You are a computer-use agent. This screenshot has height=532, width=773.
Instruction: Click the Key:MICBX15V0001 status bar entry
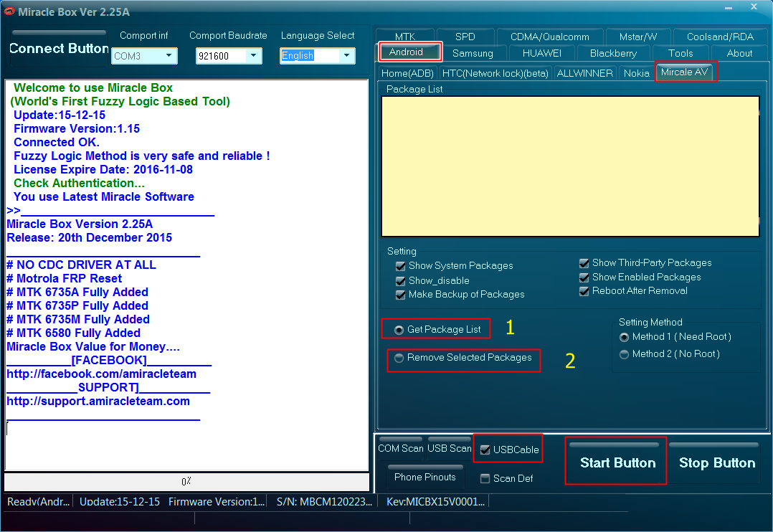tap(436, 501)
